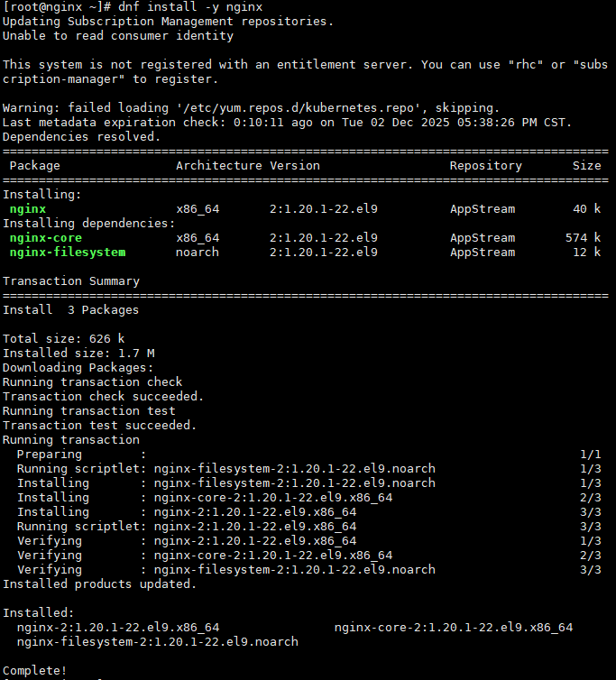Click 'Transaction test succeeded.' line
Screen dimensions: 616x680
coord(100,425)
